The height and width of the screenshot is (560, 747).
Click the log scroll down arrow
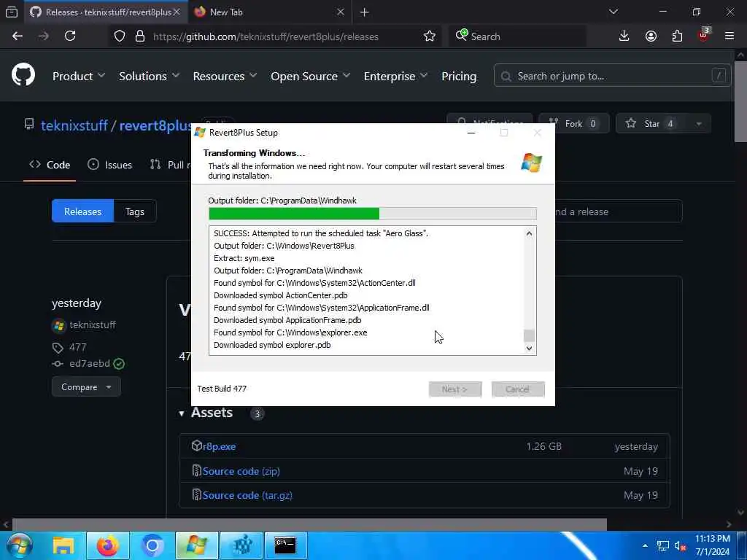point(529,348)
